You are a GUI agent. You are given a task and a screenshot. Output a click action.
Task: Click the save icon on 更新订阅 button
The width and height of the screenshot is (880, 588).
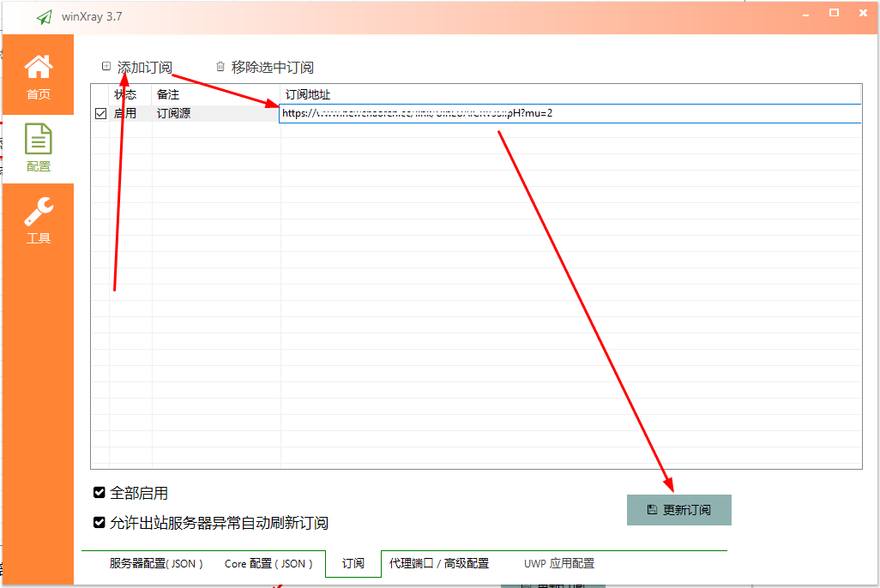click(x=652, y=509)
